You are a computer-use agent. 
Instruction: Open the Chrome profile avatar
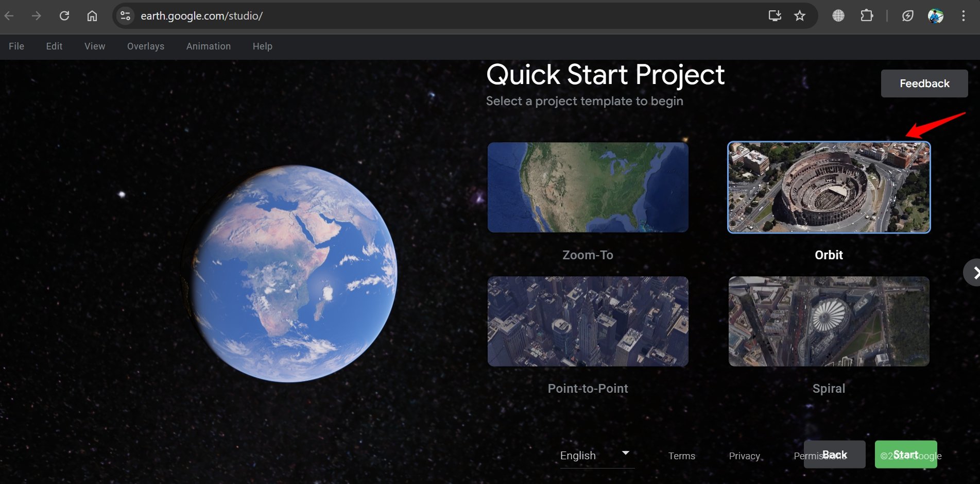(x=936, y=16)
